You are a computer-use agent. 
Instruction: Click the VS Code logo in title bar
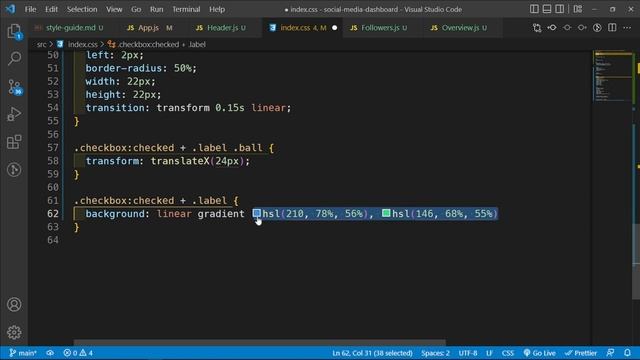10,9
